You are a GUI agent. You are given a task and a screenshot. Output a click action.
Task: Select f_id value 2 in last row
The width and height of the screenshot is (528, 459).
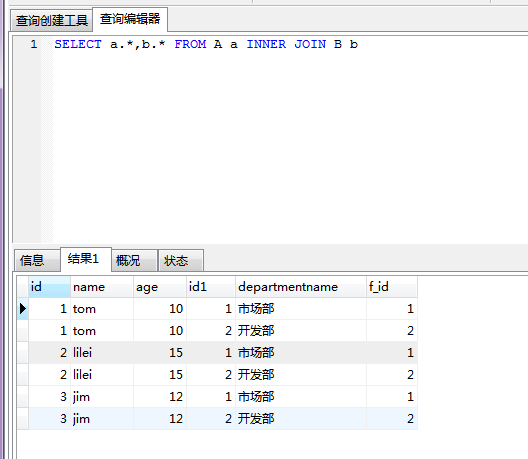click(392, 419)
